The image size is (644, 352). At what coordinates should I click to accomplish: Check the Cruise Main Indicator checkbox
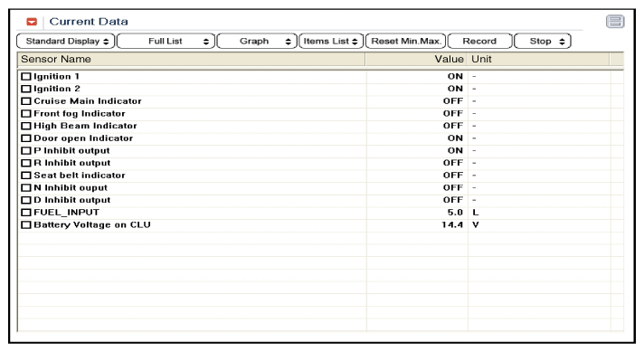[26, 101]
